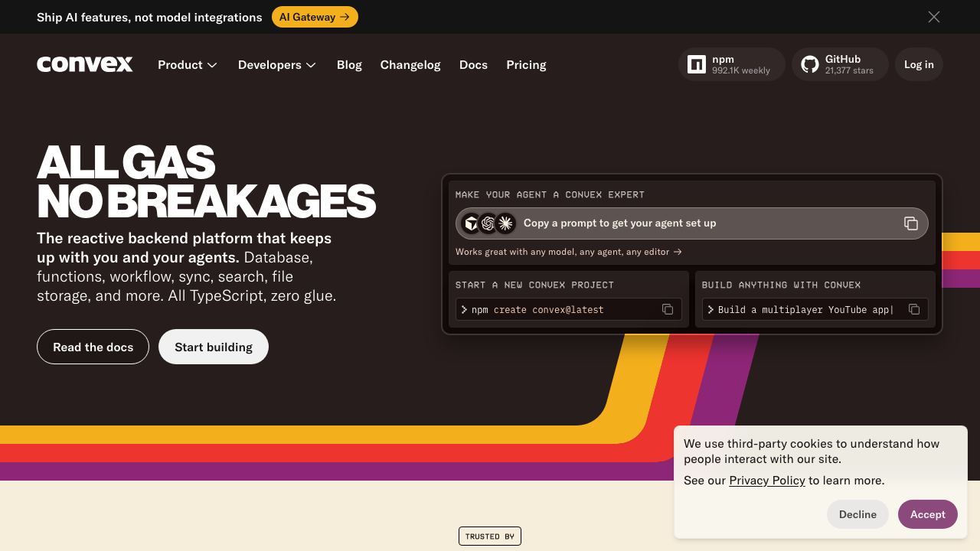Accept third-party cookies

tap(928, 514)
